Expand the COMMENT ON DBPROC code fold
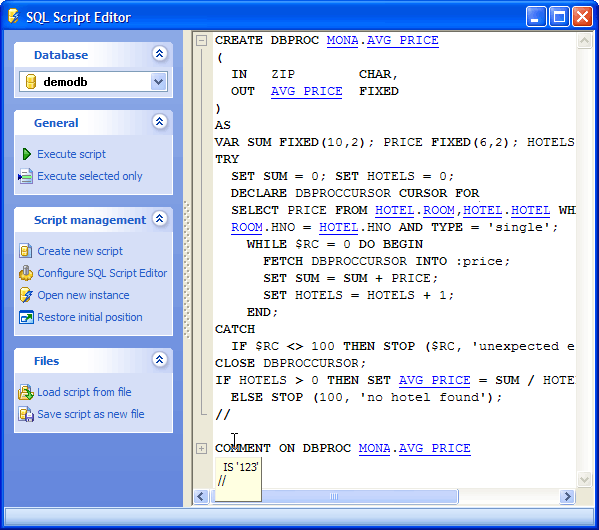This screenshot has width=599, height=530. coord(201,448)
